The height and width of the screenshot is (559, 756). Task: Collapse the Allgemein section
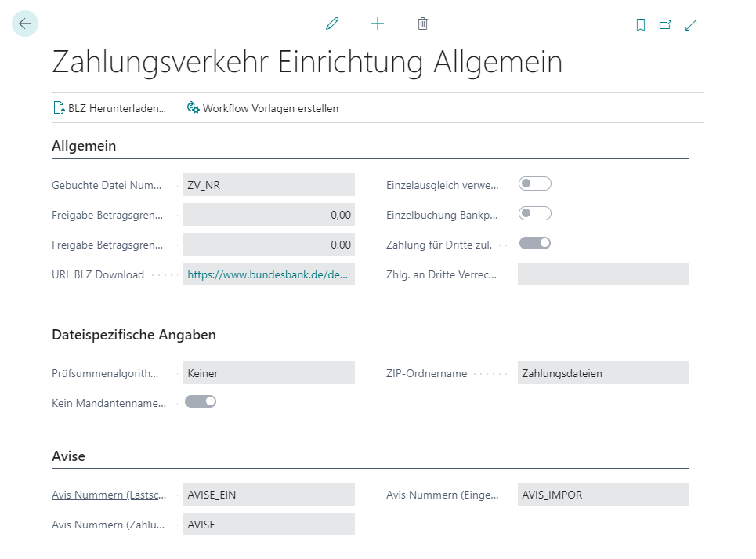coord(84,146)
